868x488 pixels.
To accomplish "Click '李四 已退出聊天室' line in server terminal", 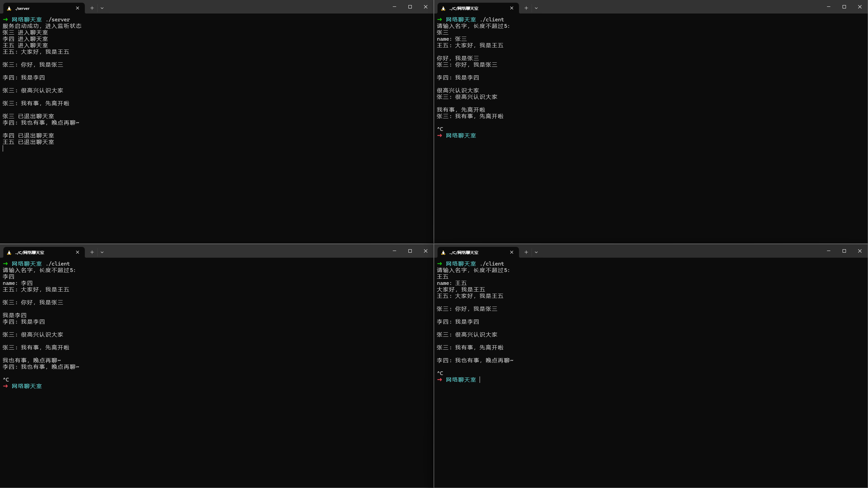I will click(x=28, y=136).
